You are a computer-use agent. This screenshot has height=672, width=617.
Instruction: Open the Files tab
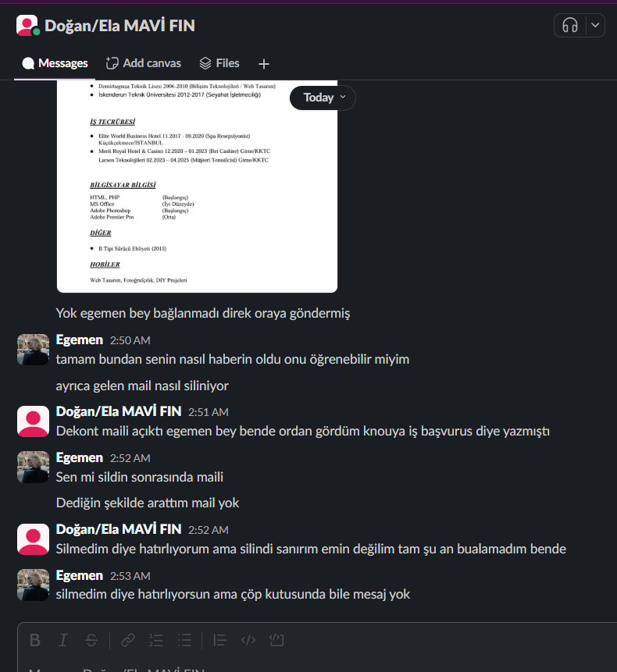coord(219,63)
